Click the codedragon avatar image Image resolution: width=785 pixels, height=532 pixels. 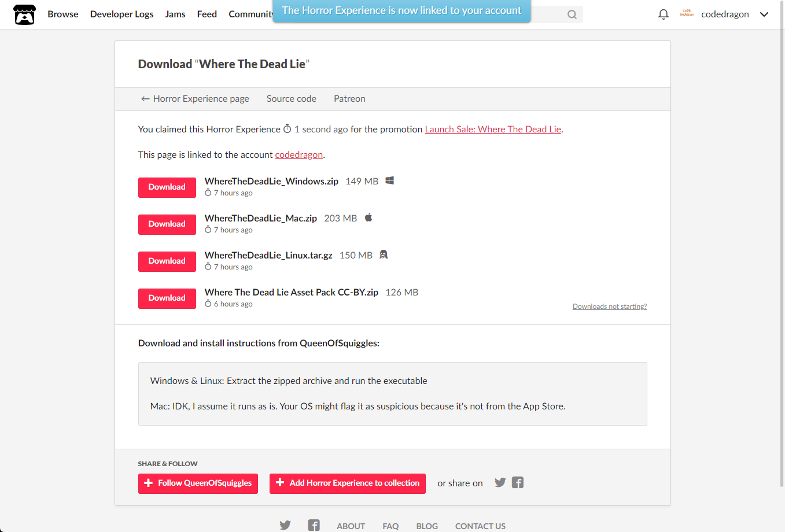(687, 14)
